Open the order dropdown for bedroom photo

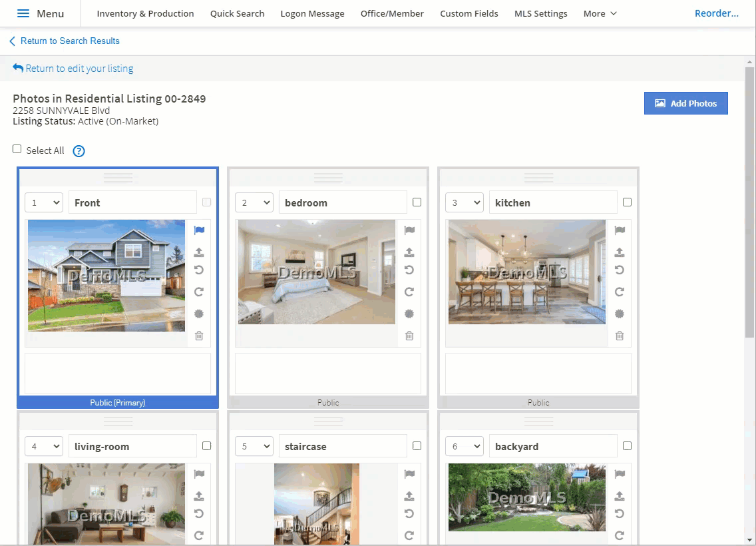[254, 202]
